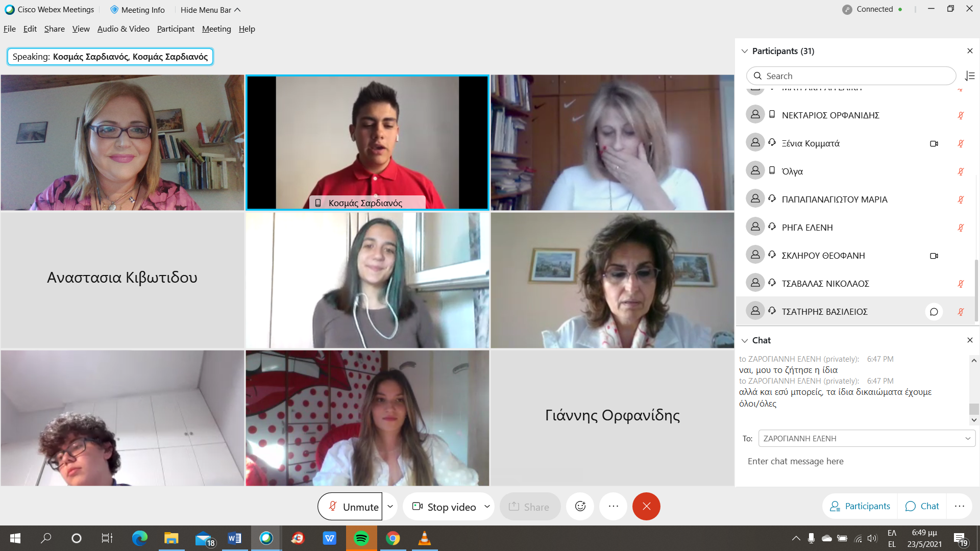The width and height of the screenshot is (980, 551).
Task: Click the participants search field
Action: pyautogui.click(x=851, y=76)
